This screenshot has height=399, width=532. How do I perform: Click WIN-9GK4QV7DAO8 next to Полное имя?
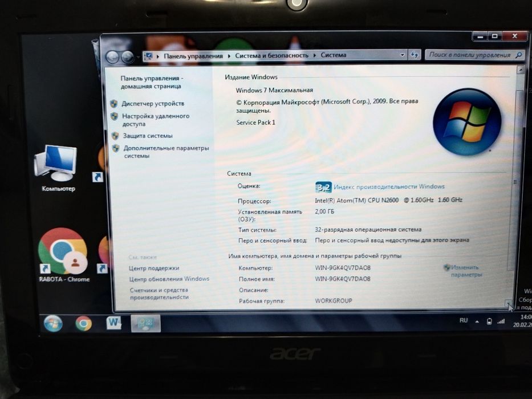click(343, 279)
